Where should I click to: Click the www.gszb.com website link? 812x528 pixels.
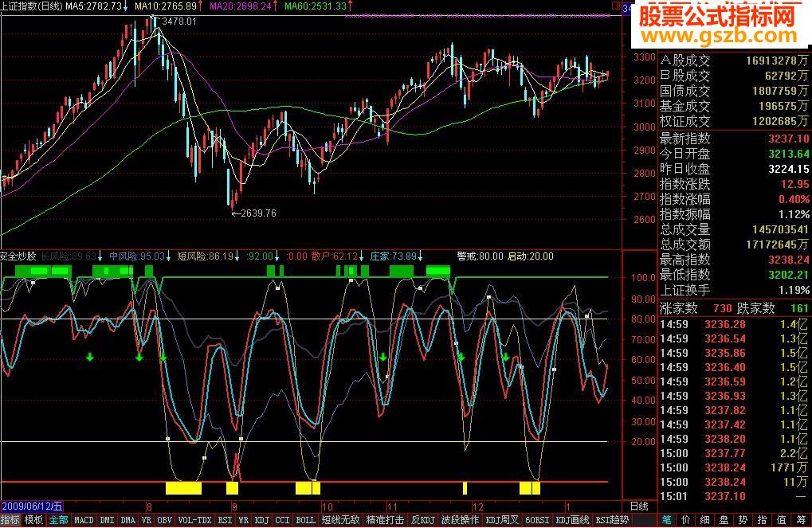[720, 37]
